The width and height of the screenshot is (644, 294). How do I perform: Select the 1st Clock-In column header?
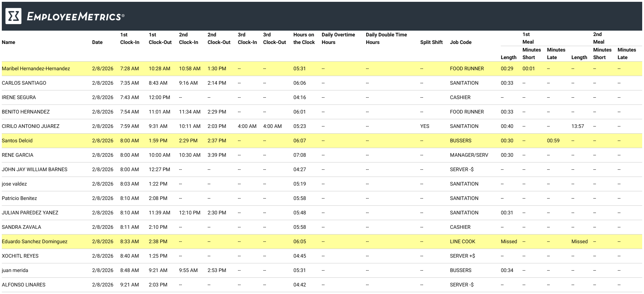pyautogui.click(x=130, y=39)
